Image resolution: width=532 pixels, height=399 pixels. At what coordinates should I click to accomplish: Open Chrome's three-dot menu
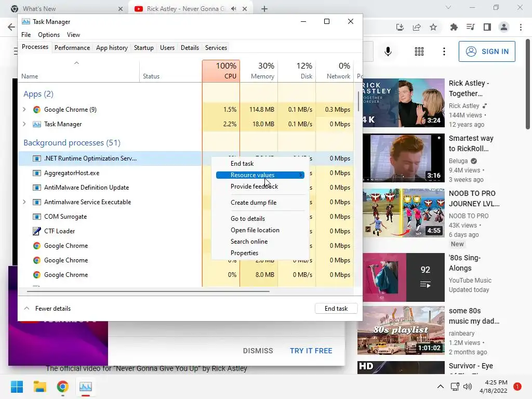tap(521, 27)
